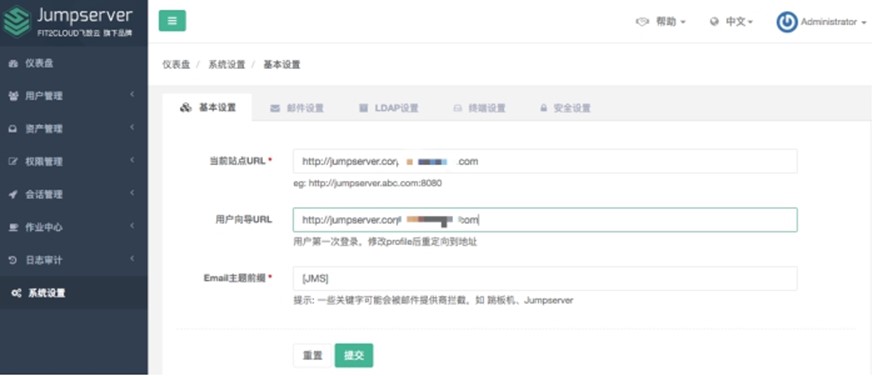Click the 当前站点URL field label

coord(237,160)
